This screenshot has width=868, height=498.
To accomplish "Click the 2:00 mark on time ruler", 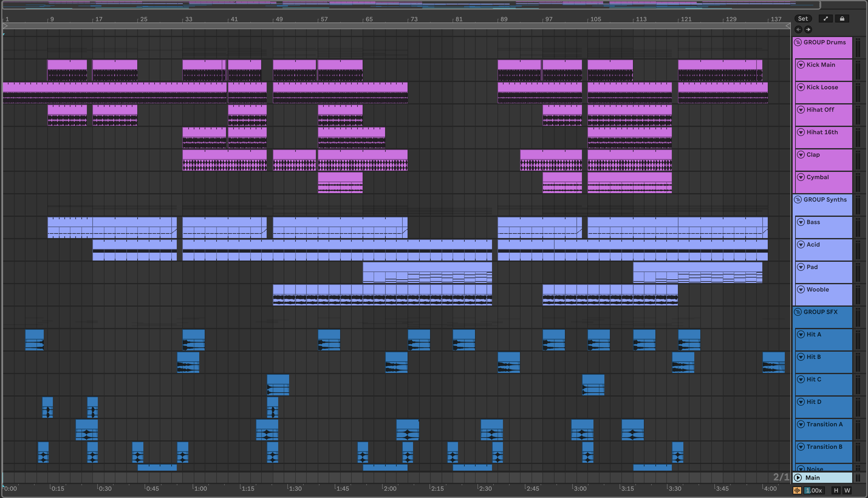I will tap(390, 488).
